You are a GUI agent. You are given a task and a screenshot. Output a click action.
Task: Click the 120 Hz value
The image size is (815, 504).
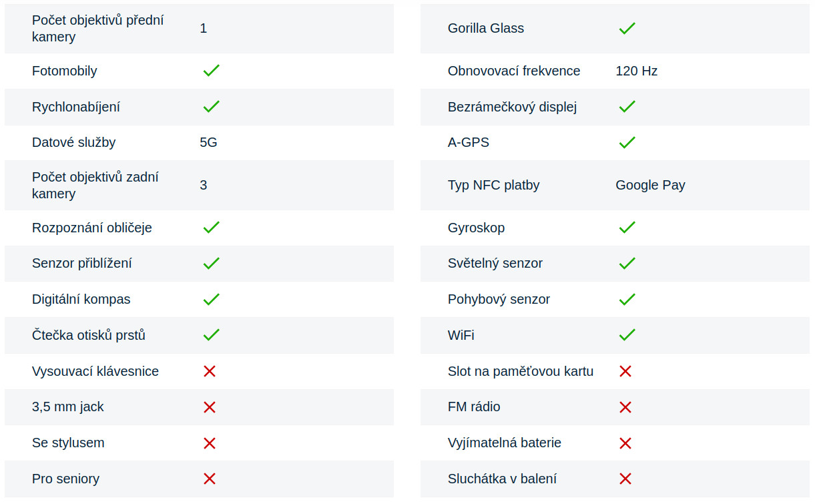pyautogui.click(x=636, y=71)
